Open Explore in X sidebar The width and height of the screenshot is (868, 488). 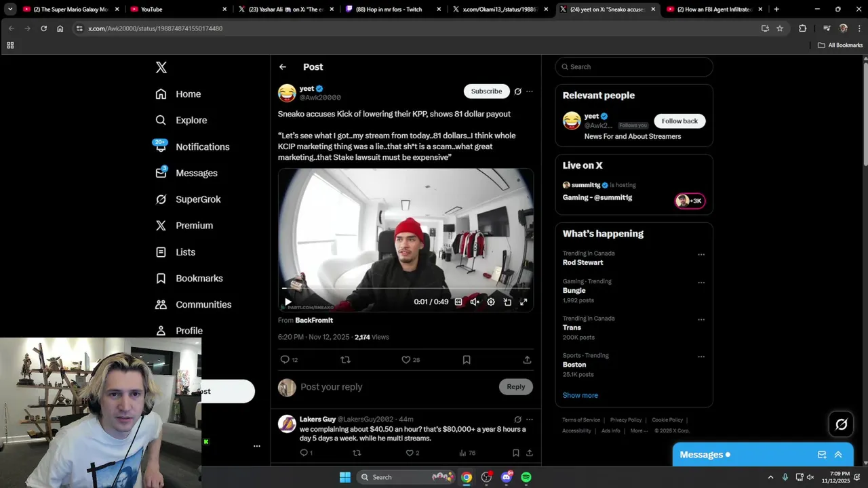click(181, 120)
